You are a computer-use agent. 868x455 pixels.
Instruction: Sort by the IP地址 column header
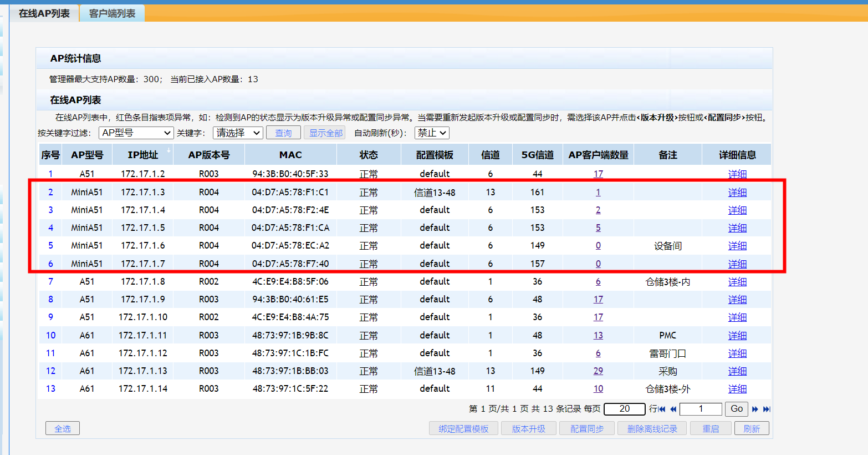pos(142,155)
